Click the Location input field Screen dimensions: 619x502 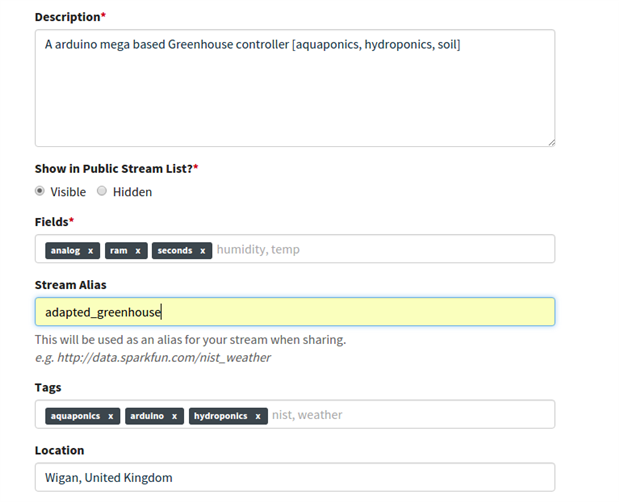(294, 477)
